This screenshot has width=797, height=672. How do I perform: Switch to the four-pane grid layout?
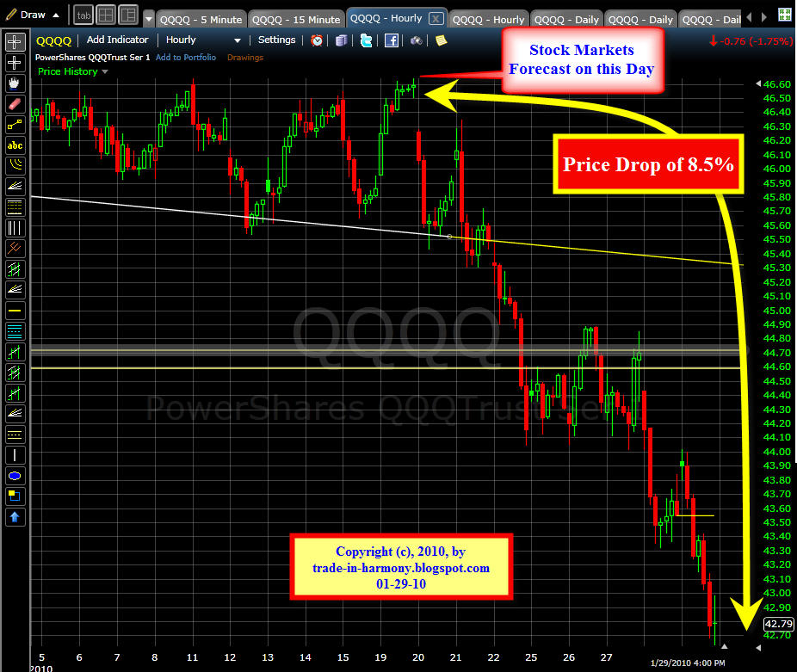pos(106,15)
